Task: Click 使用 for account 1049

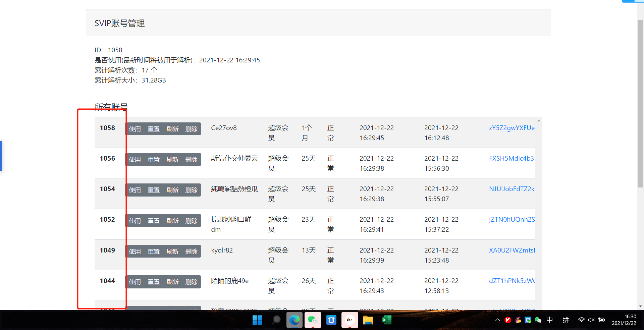Action: coord(135,251)
